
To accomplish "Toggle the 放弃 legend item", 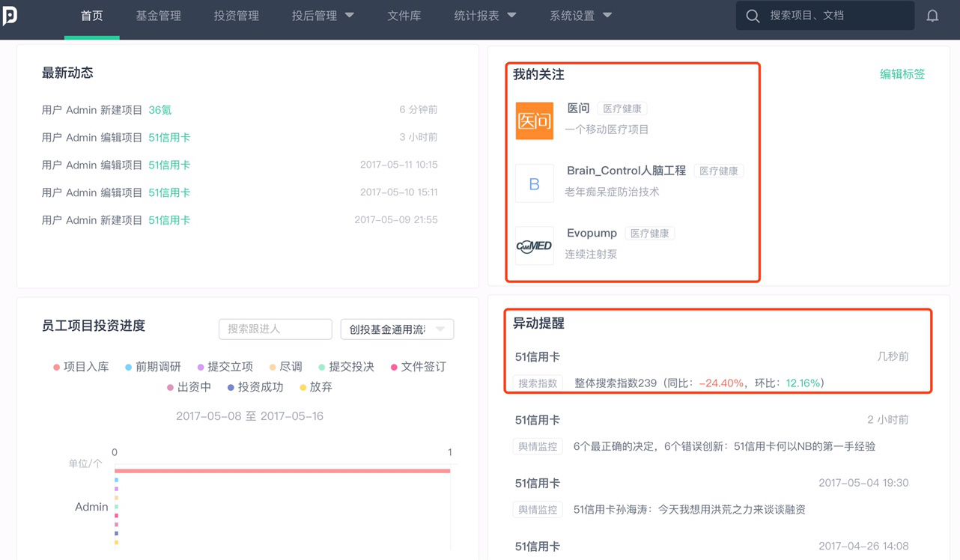I will click(x=315, y=387).
